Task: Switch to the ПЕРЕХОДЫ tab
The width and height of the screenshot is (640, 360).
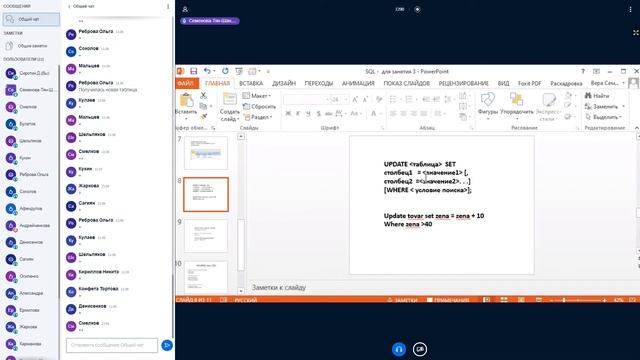Action: click(x=319, y=83)
